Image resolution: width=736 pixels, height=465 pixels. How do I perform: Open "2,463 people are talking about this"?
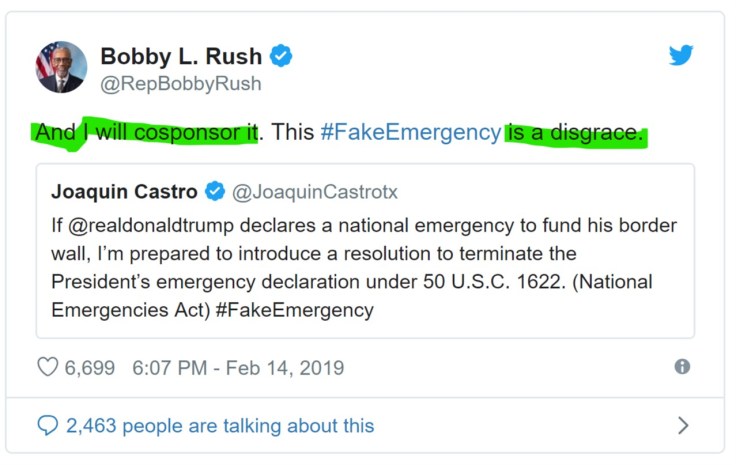pyautogui.click(x=220, y=426)
